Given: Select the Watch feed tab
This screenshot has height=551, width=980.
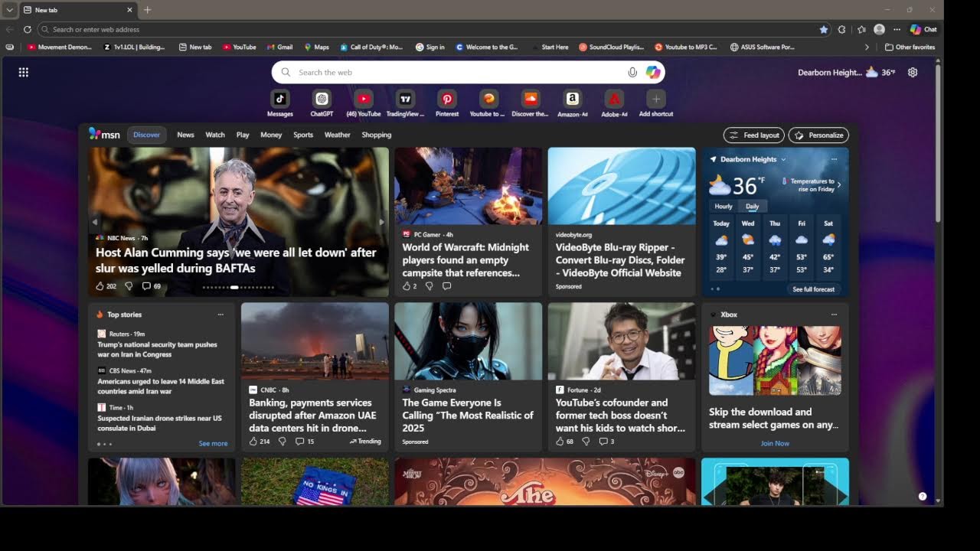Looking at the screenshot, I should point(215,135).
